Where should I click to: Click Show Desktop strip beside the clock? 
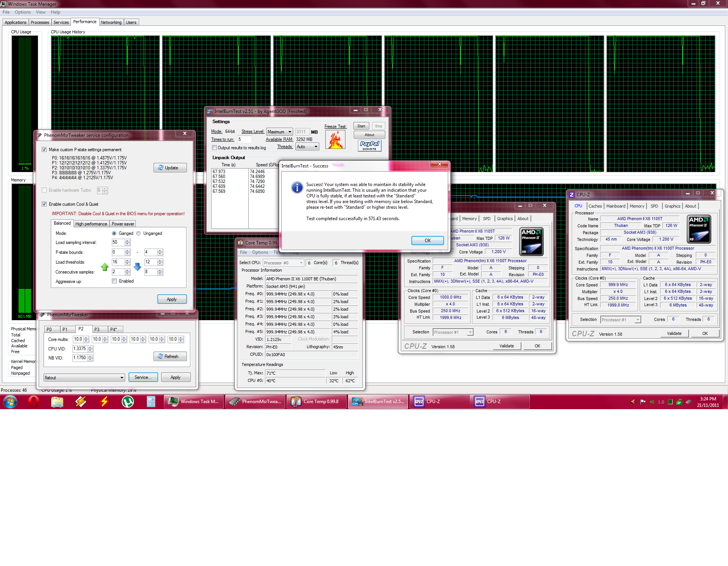point(725,402)
